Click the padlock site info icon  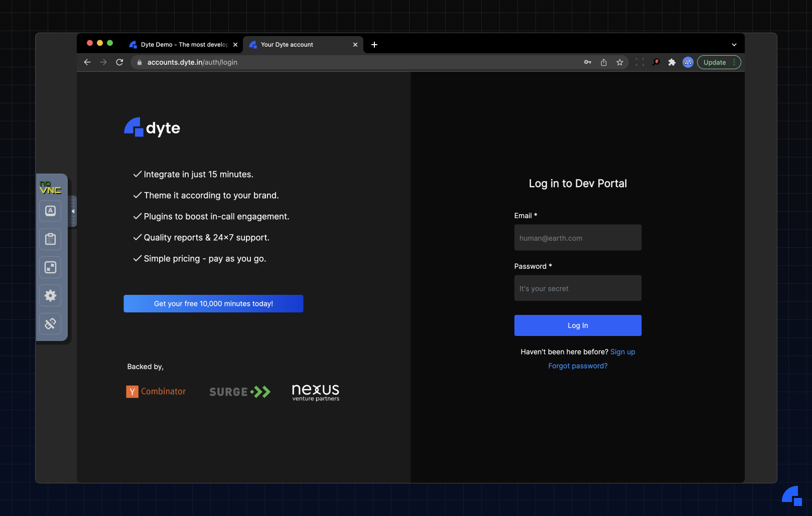point(140,62)
